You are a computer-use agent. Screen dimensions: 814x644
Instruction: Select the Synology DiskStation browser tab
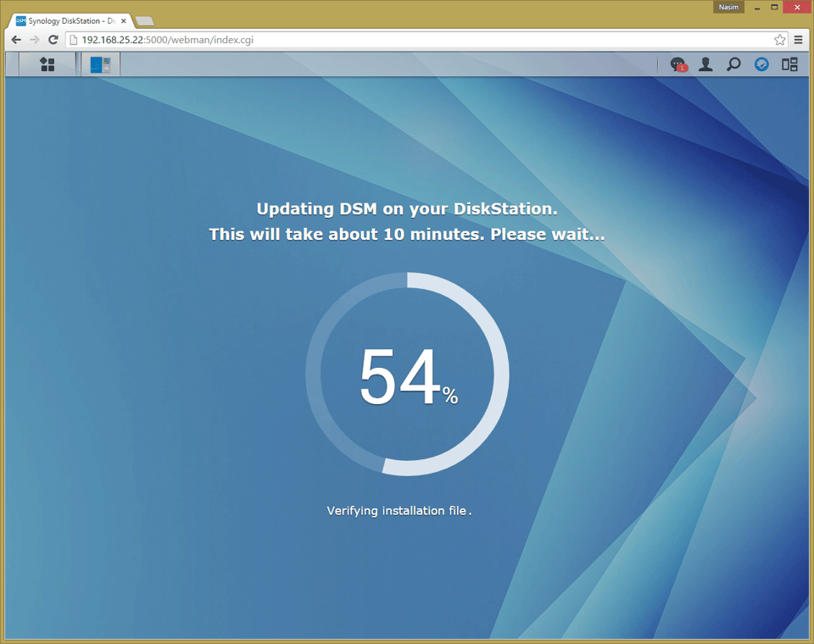71,20
